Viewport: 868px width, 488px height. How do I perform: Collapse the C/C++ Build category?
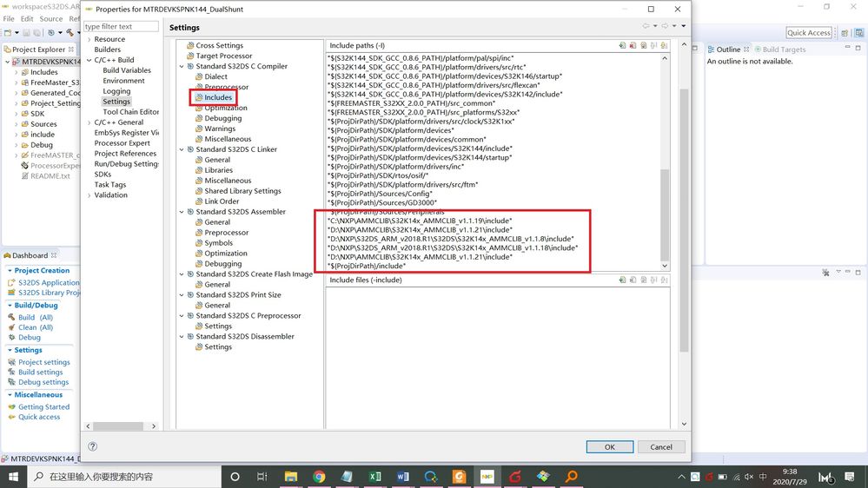(x=89, y=60)
